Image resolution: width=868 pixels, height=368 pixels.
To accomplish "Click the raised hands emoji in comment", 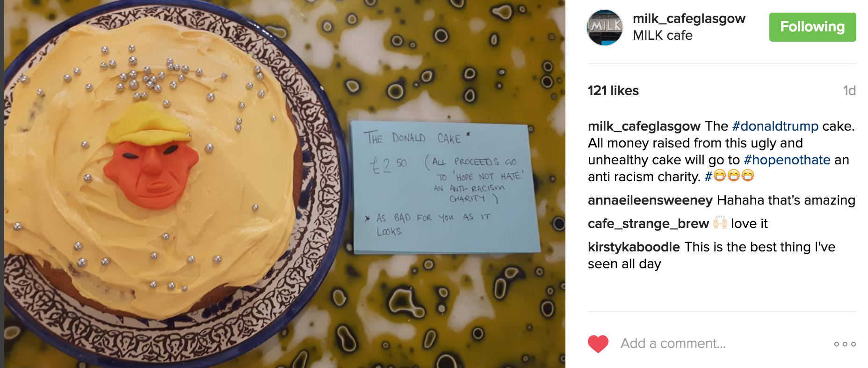I will [720, 223].
